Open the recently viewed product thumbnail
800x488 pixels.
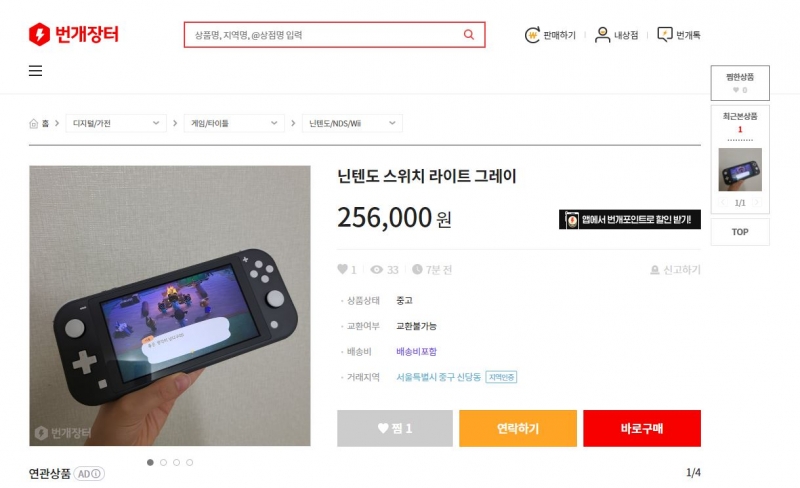coord(740,170)
